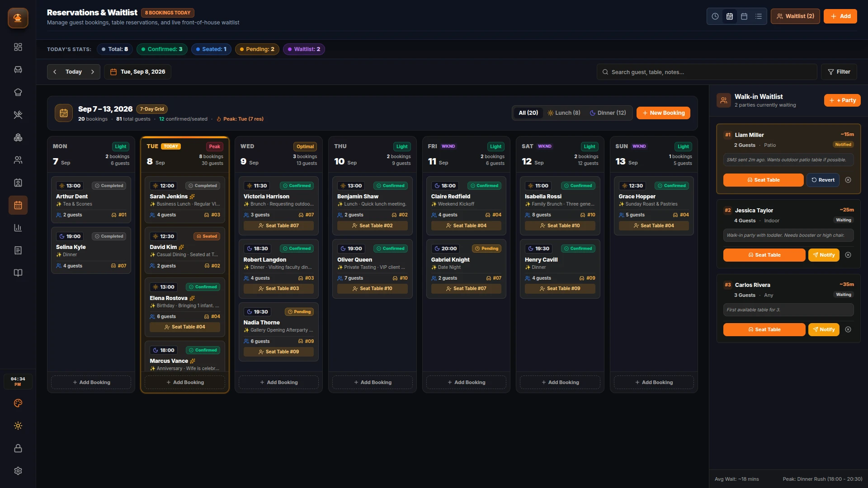Click the 7-Day Grid badge
This screenshot has height=488, width=868.
coord(152,109)
